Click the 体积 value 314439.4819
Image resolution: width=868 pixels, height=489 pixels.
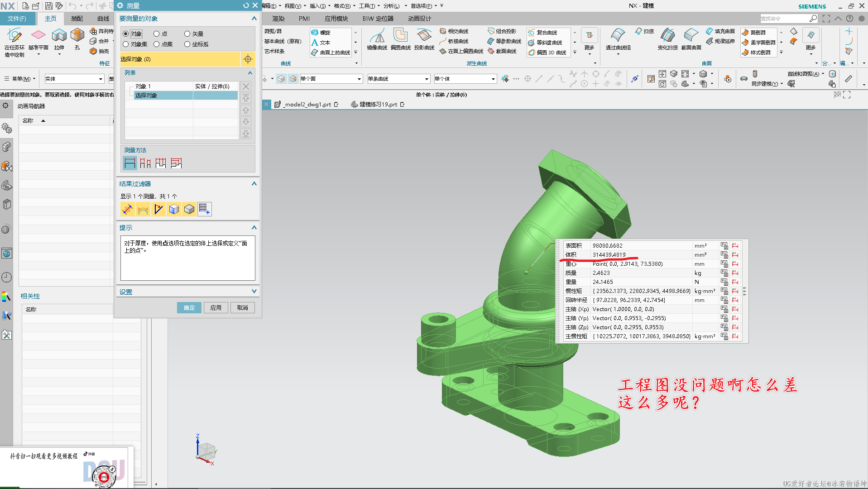[x=609, y=255]
